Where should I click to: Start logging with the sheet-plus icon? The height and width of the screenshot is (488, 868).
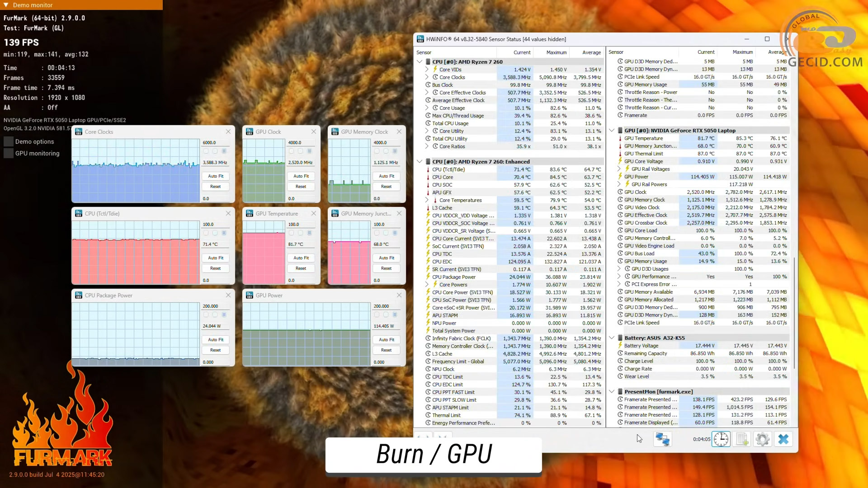tap(742, 439)
